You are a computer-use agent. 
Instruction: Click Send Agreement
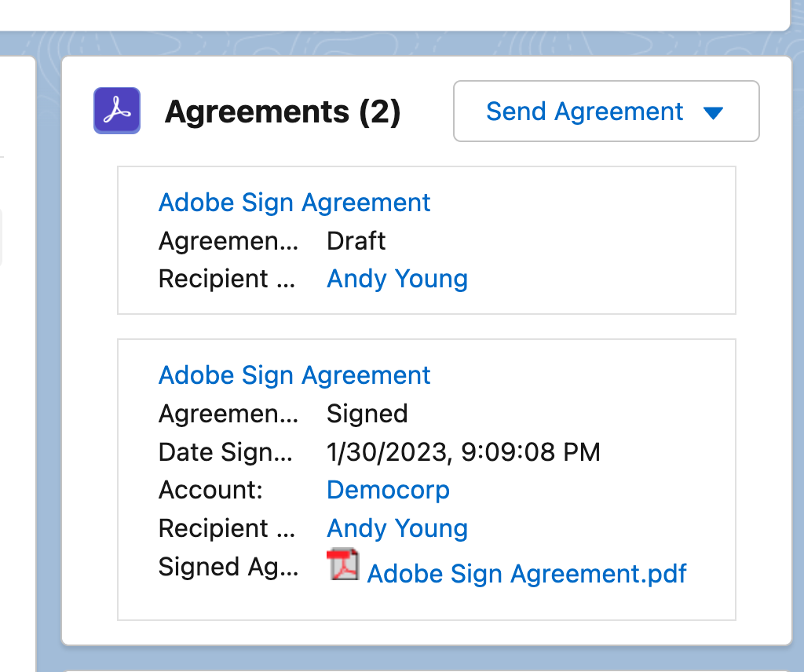[x=584, y=111]
